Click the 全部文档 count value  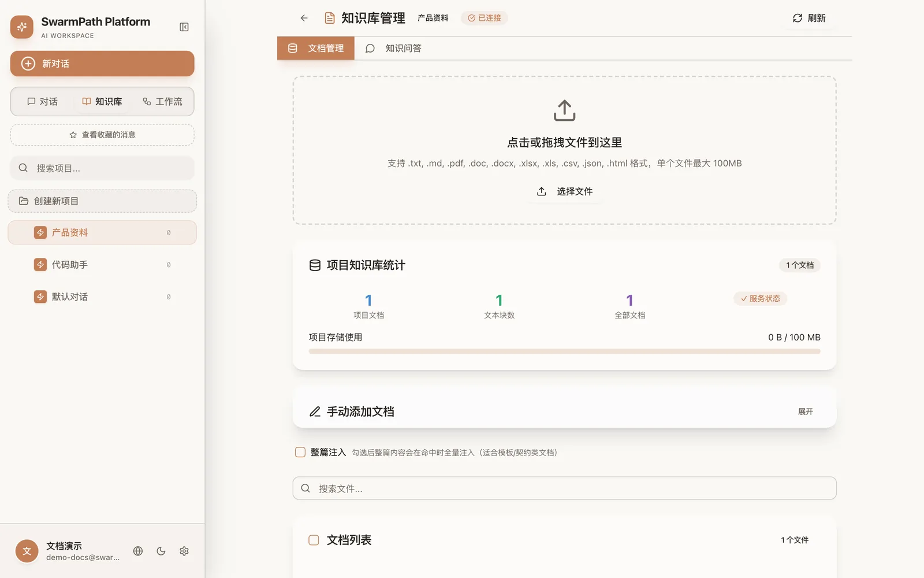[630, 301]
